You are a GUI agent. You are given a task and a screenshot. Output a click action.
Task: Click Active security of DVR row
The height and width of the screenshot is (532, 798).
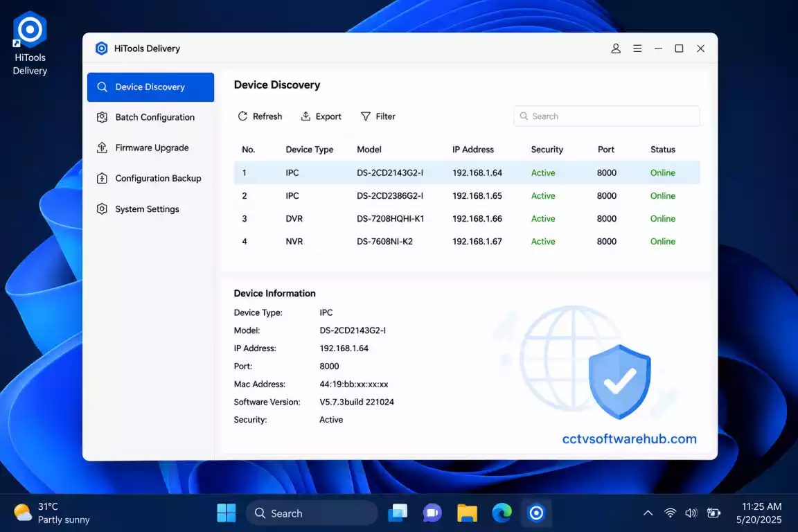(543, 218)
